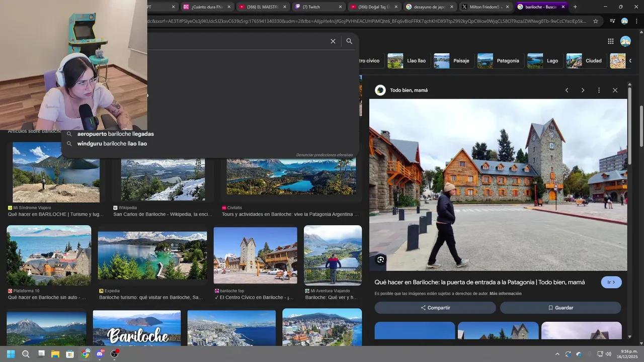This screenshot has width=644, height=362.
Task: Click the browser address bar URL
Action: [367, 21]
